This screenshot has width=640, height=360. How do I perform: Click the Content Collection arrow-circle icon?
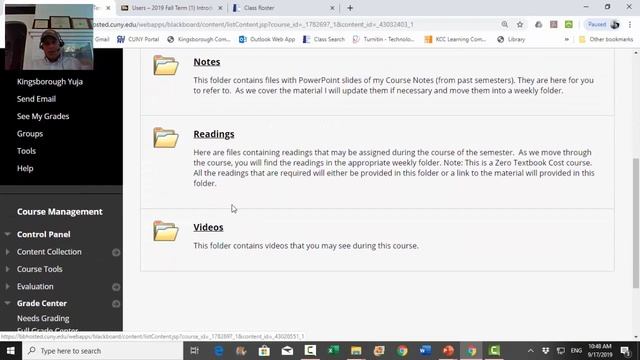point(116,252)
